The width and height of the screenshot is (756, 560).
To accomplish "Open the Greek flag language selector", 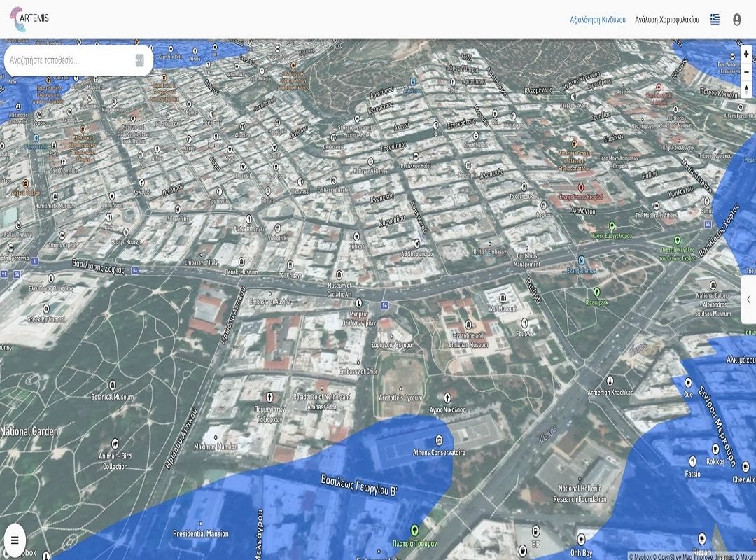I will coord(715,20).
